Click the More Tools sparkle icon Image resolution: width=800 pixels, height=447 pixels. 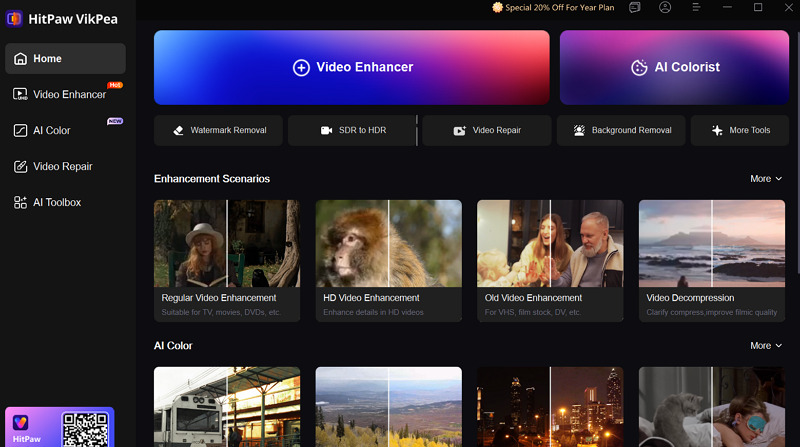[716, 131]
